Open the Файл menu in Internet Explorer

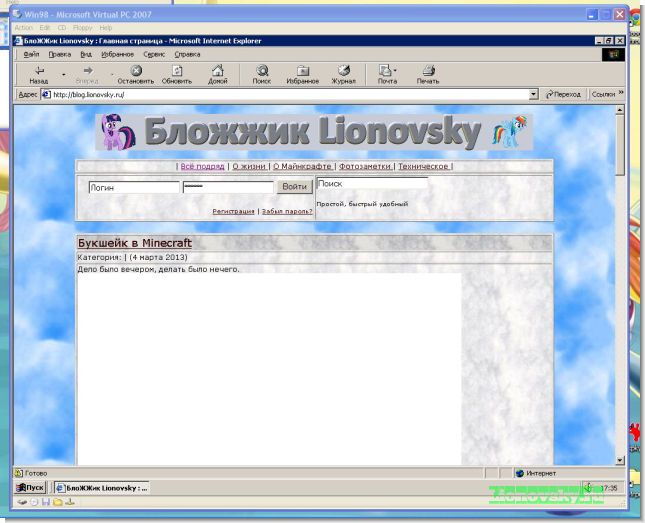31,54
